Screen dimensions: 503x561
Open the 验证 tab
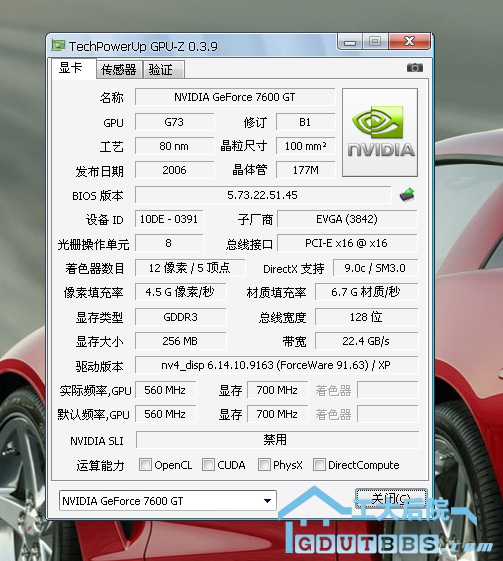(x=163, y=69)
